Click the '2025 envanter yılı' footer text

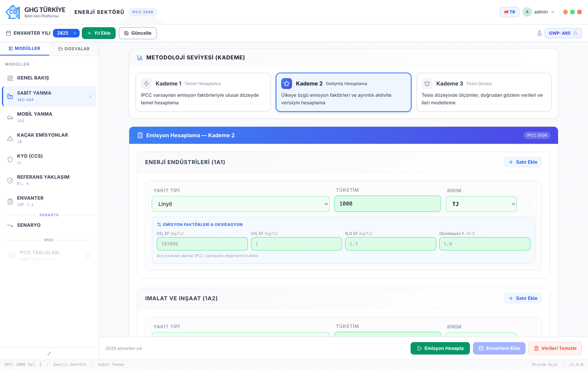point(124,348)
